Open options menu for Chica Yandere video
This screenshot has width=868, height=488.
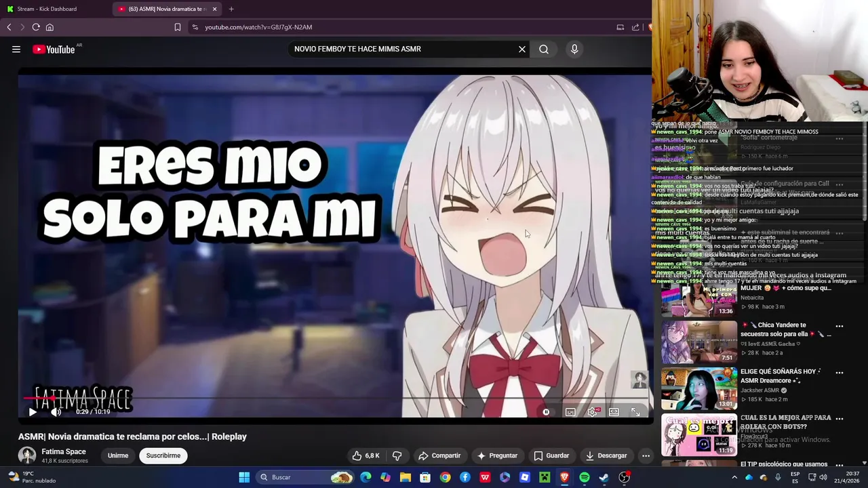pos(840,326)
